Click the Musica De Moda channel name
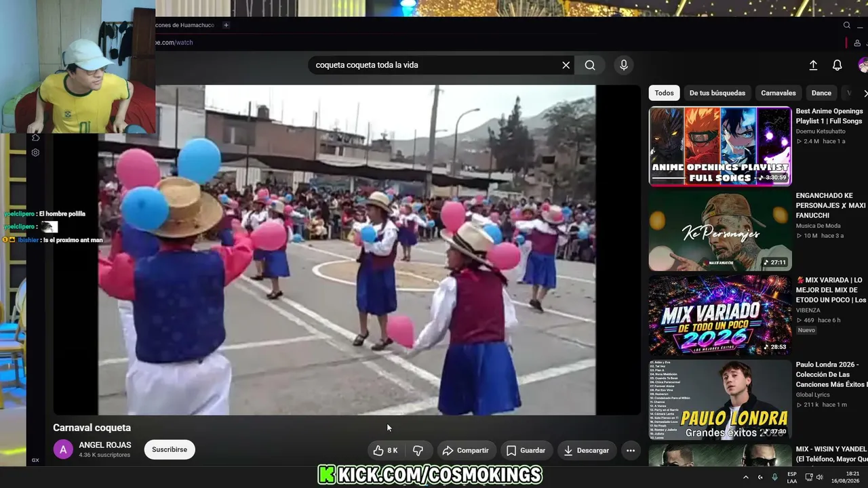 click(818, 226)
